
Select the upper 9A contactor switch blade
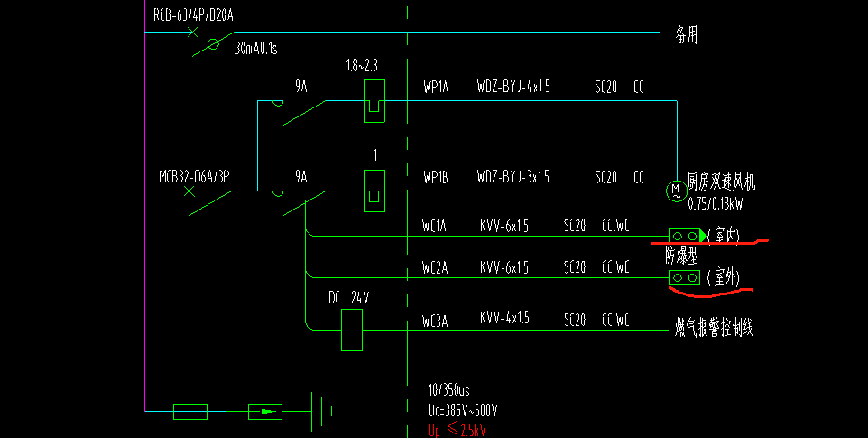tap(304, 113)
